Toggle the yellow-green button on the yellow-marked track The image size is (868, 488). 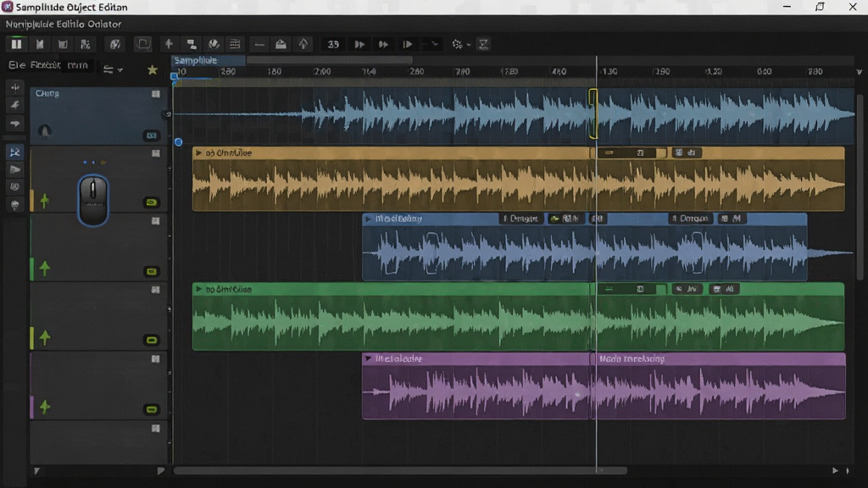point(151,341)
